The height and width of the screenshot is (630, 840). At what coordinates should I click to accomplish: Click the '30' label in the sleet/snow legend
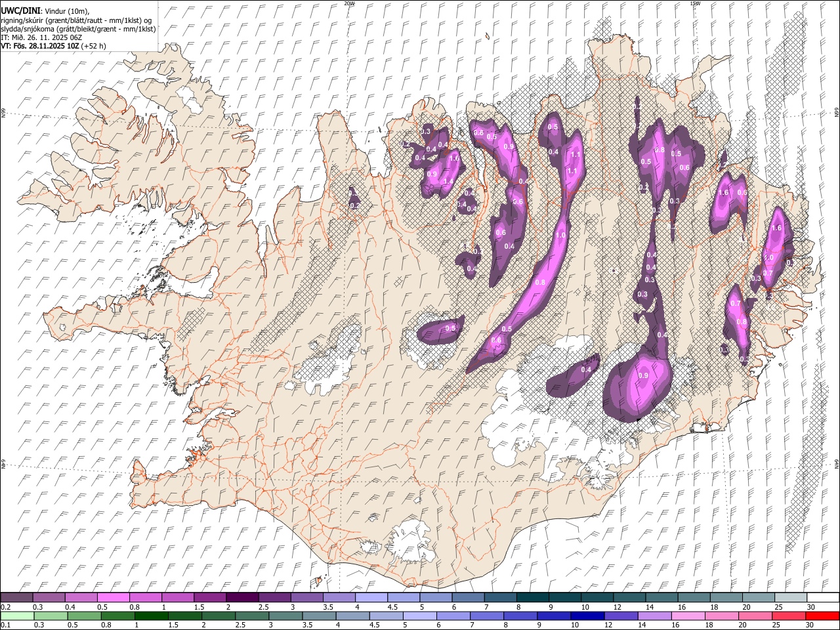click(x=810, y=607)
